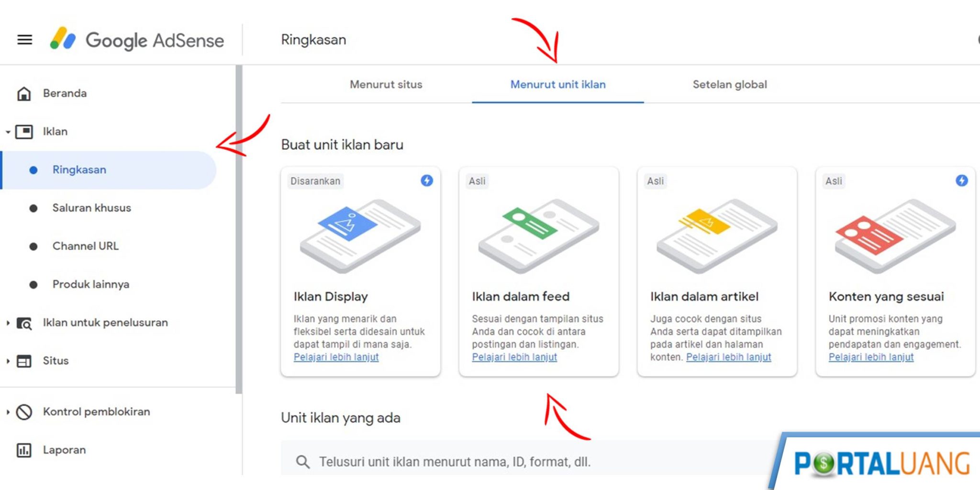The width and height of the screenshot is (980, 490).
Task: Switch to the Menurut situs tab
Action: tap(386, 84)
